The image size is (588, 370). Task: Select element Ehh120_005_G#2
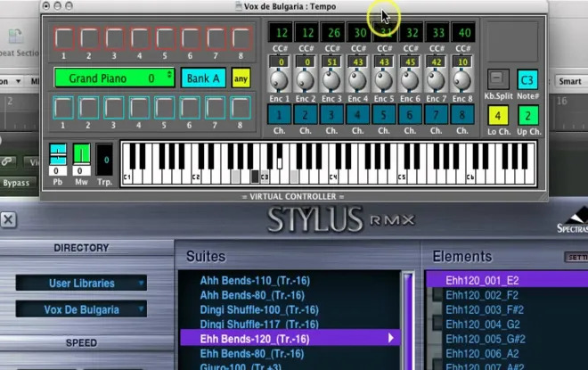[x=486, y=339]
